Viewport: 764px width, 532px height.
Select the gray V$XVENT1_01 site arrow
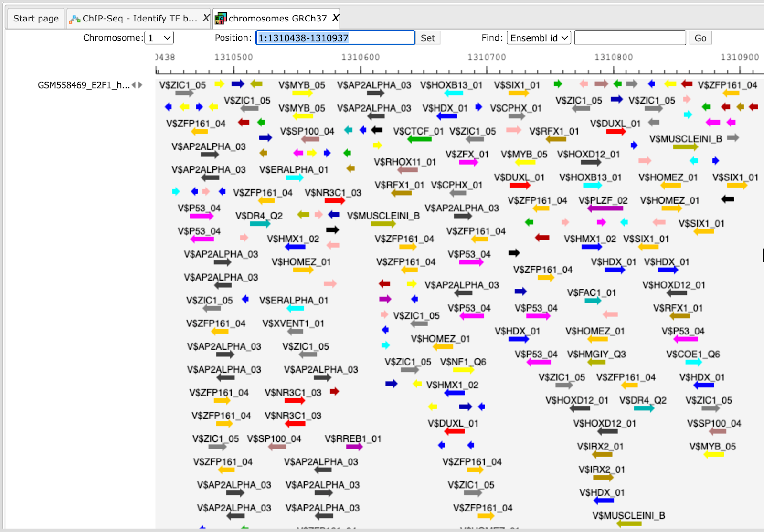tap(295, 331)
